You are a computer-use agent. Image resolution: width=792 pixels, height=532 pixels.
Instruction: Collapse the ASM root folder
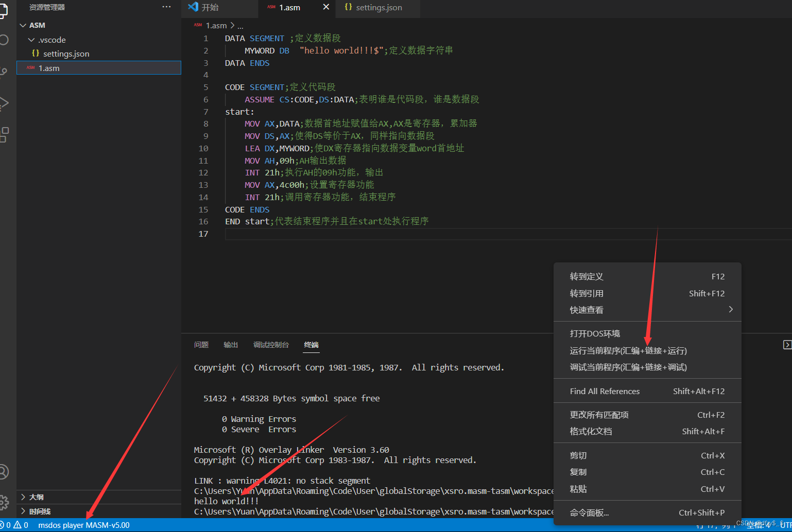coord(23,25)
